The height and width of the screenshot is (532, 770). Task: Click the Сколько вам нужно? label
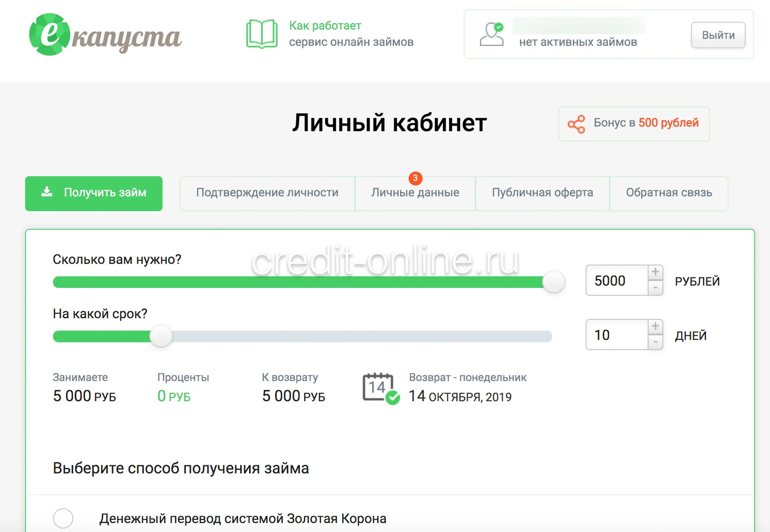pyautogui.click(x=117, y=259)
